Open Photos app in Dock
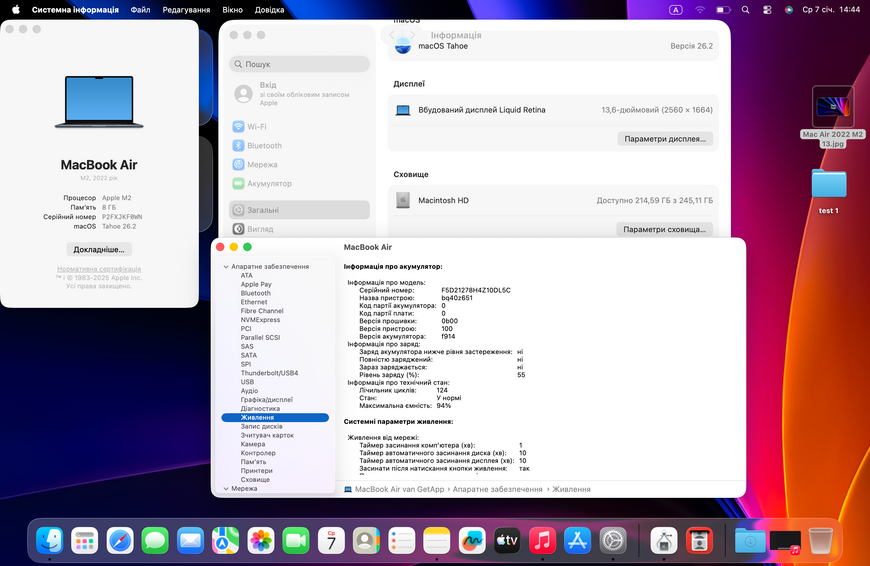The image size is (870, 566). click(261, 540)
